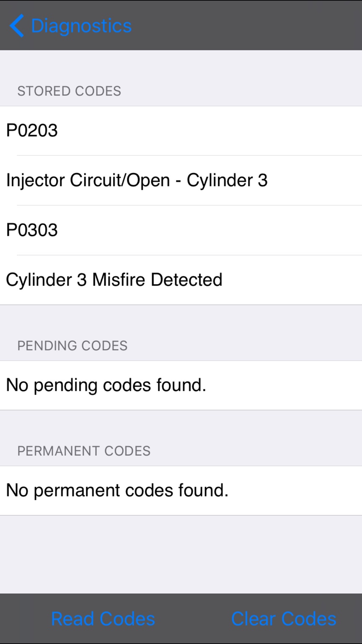
Task: Tap bottom toolbar between Read and Clear
Action: tap(193, 619)
